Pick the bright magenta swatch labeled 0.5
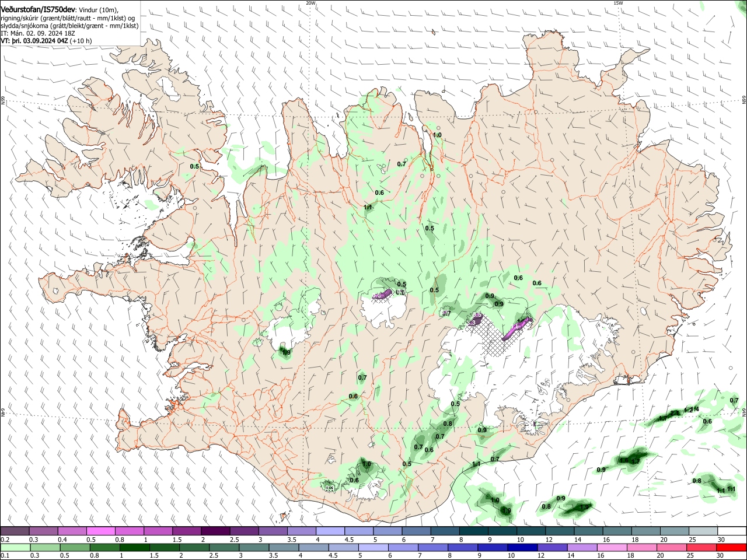 100,531
